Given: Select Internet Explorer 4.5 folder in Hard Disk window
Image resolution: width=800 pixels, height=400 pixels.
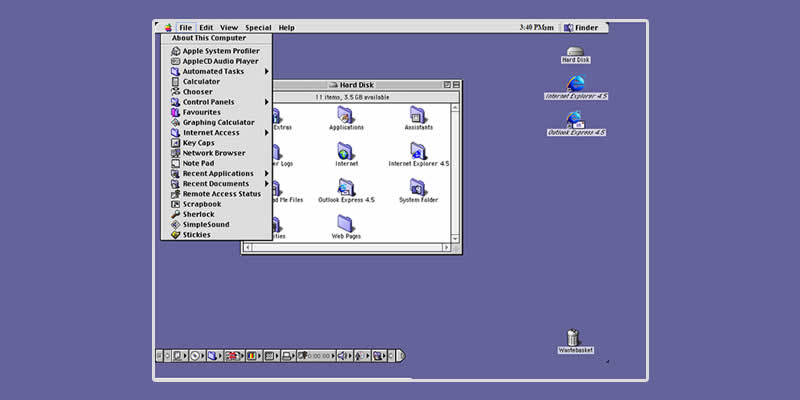Looking at the screenshot, I should click(418, 155).
